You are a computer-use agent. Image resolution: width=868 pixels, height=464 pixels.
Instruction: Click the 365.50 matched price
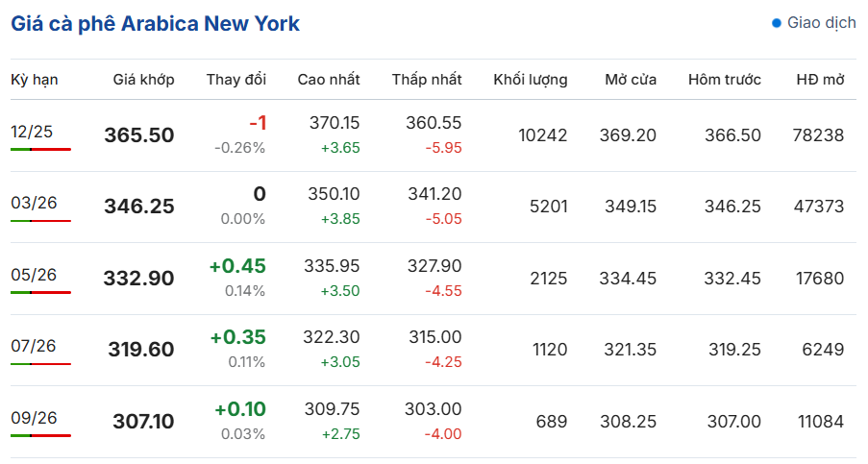[139, 135]
